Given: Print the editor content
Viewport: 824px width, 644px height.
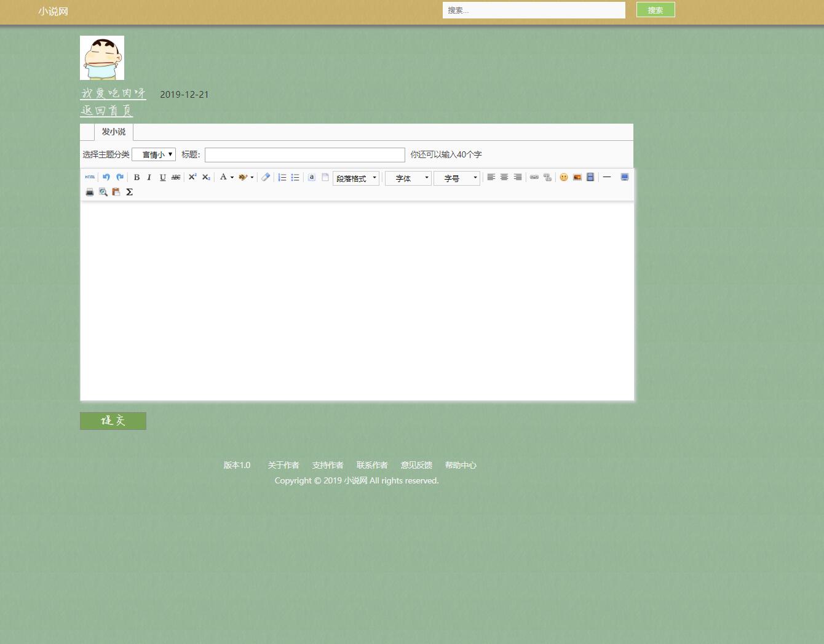Looking at the screenshot, I should coord(90,192).
